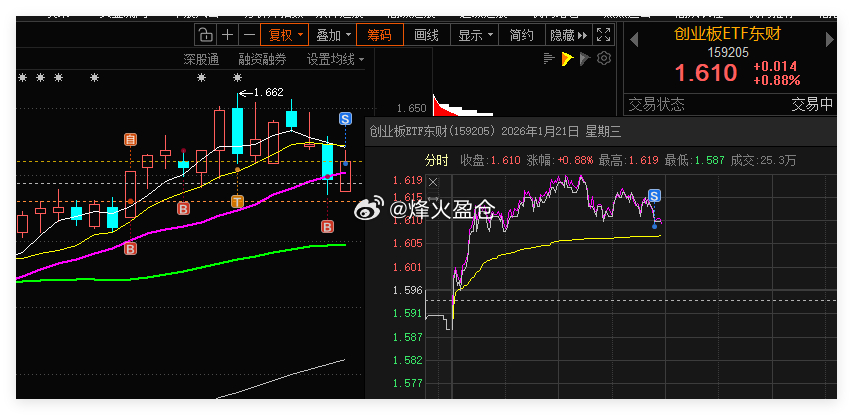853x415 pixels.
Task: Select the 分时 tab in popup
Action: (436, 160)
